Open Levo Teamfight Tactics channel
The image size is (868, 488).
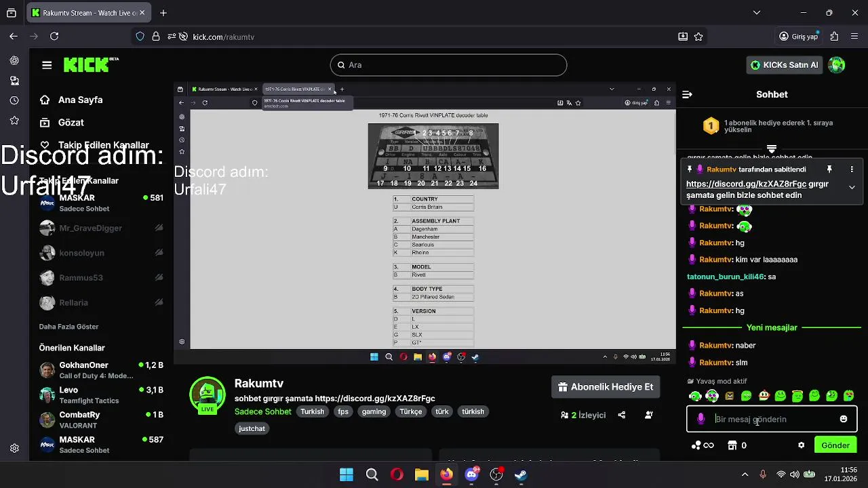point(101,395)
